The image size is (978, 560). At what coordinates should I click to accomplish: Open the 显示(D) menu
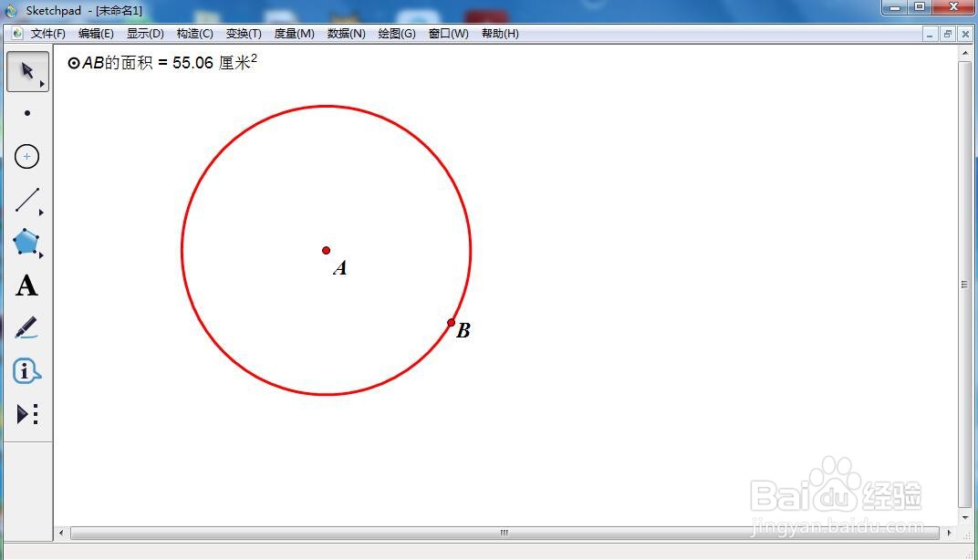coord(145,34)
